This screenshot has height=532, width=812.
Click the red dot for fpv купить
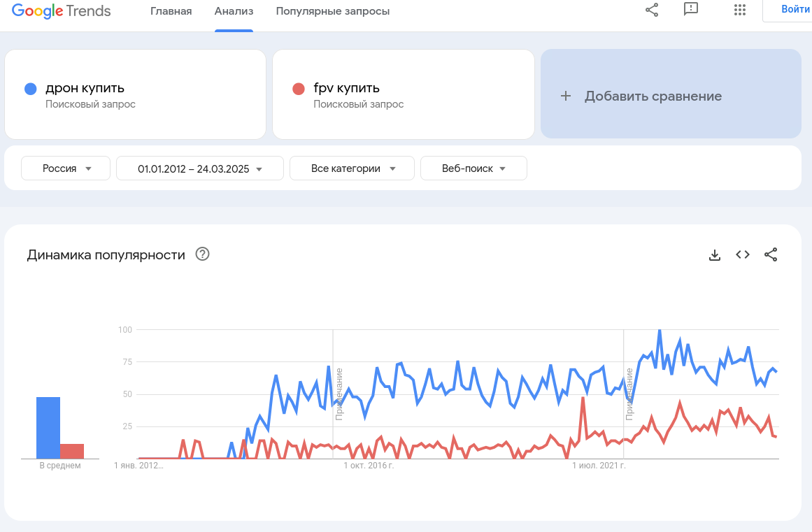tap(299, 89)
